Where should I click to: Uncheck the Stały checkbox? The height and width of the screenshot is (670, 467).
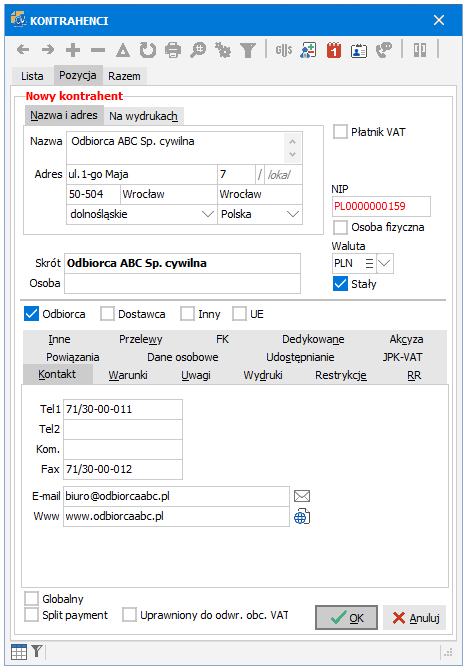pyautogui.click(x=340, y=284)
